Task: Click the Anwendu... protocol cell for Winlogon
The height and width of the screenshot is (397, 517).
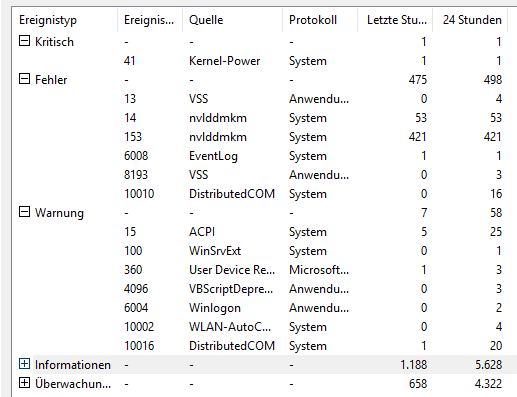Action: (x=319, y=308)
